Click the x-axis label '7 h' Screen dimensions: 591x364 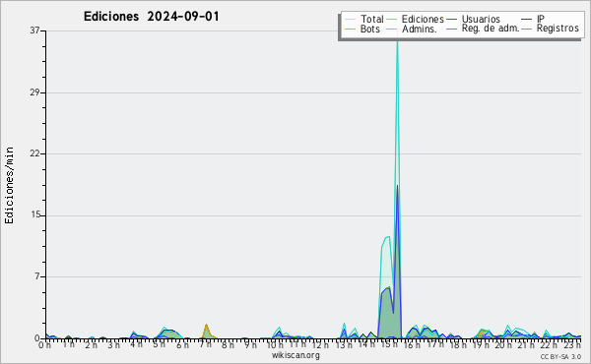pos(206,344)
